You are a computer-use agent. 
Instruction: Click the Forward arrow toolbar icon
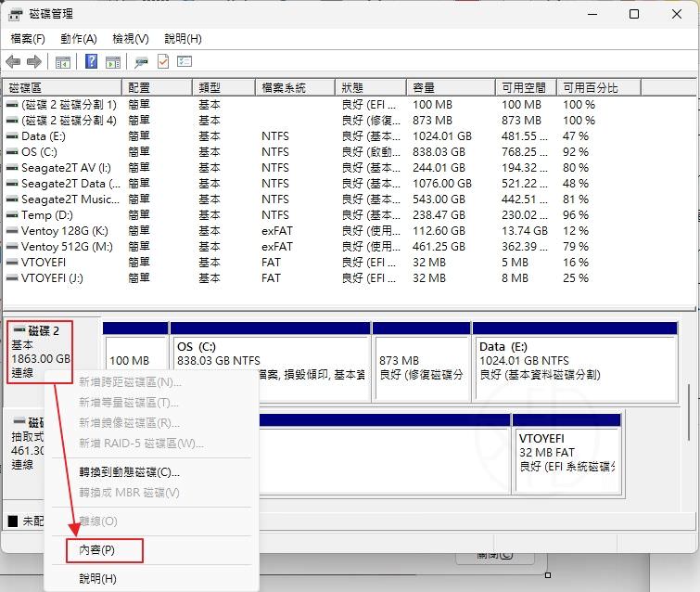coord(34,61)
